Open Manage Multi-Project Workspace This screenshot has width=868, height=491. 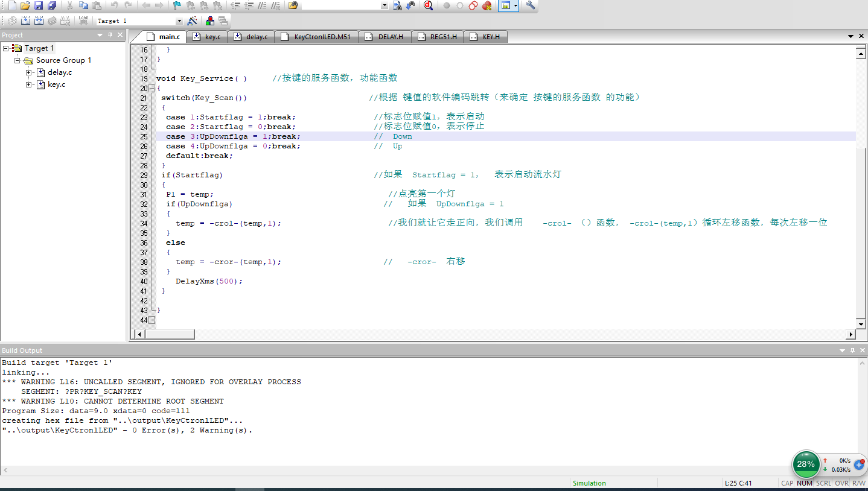pos(223,21)
